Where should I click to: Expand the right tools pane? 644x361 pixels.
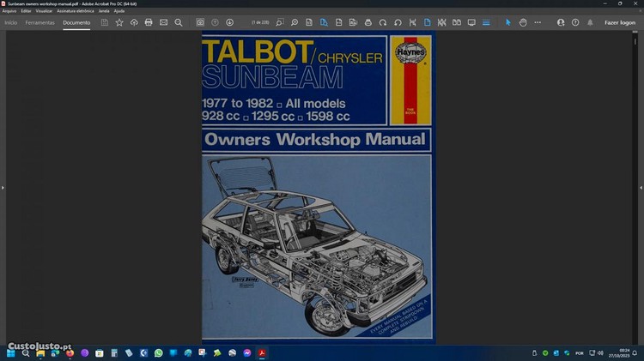pyautogui.click(x=641, y=187)
